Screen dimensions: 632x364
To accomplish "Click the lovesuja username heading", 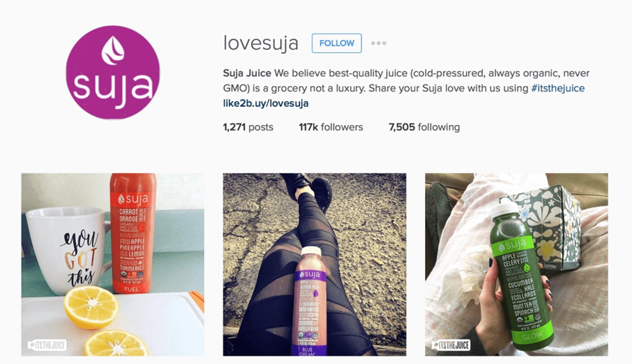I will click(261, 43).
